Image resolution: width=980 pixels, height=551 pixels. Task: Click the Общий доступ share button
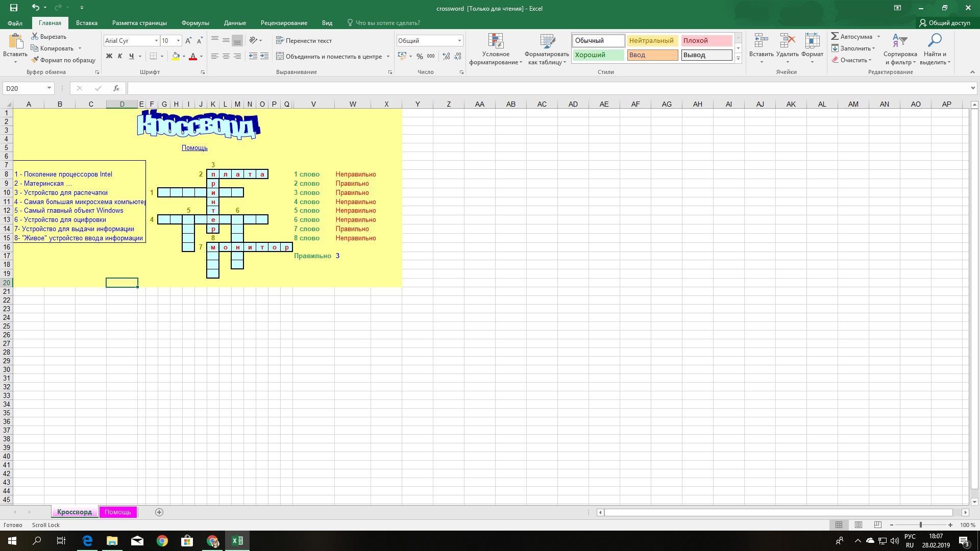pos(945,23)
